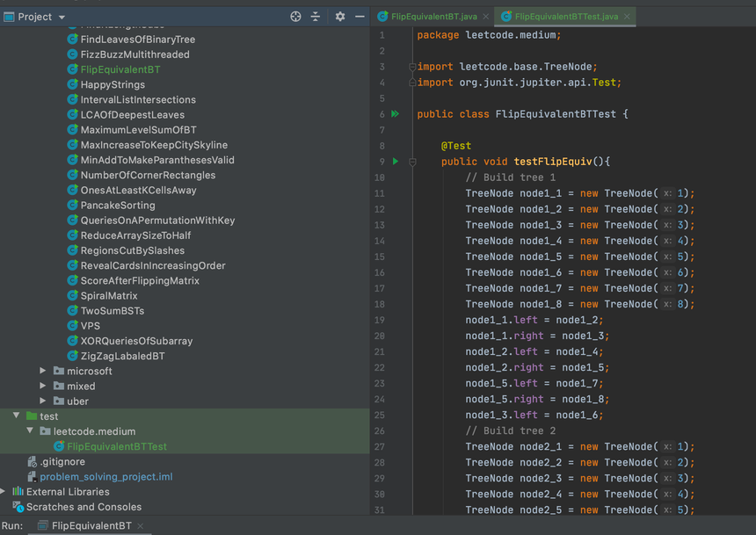The image size is (756, 535).
Task: Open the .gitignore file
Action: pyautogui.click(x=62, y=462)
